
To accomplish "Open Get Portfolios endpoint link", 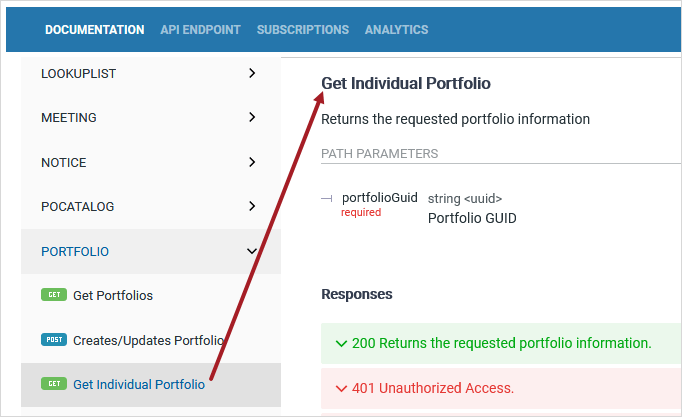I will (x=113, y=295).
